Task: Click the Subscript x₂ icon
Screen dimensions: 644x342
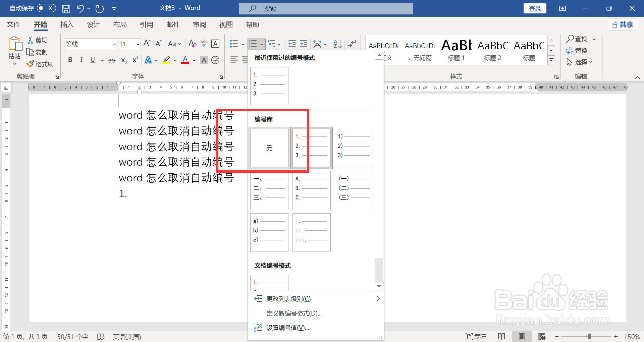Action: pyautogui.click(x=124, y=60)
